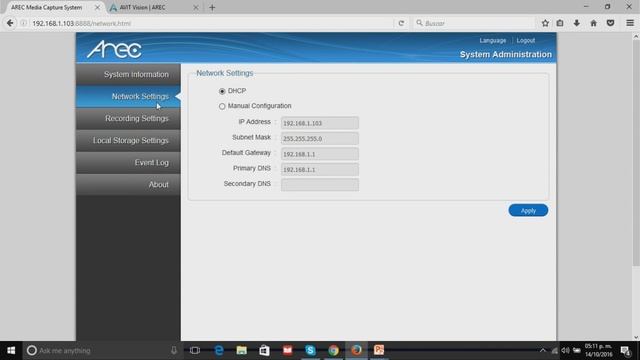
Task: Focus the Default Gateway field
Action: (x=320, y=154)
